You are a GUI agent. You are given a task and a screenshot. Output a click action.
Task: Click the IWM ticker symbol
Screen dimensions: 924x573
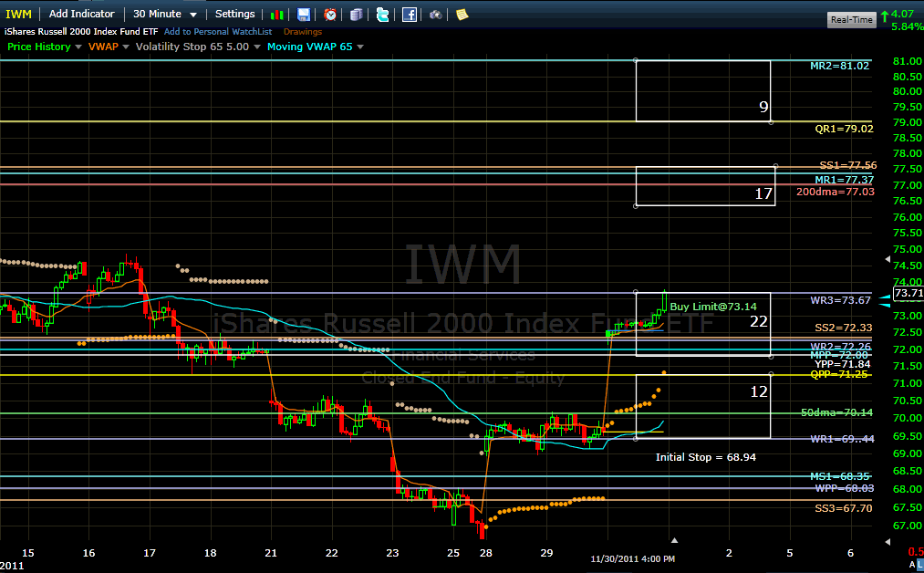pyautogui.click(x=18, y=15)
